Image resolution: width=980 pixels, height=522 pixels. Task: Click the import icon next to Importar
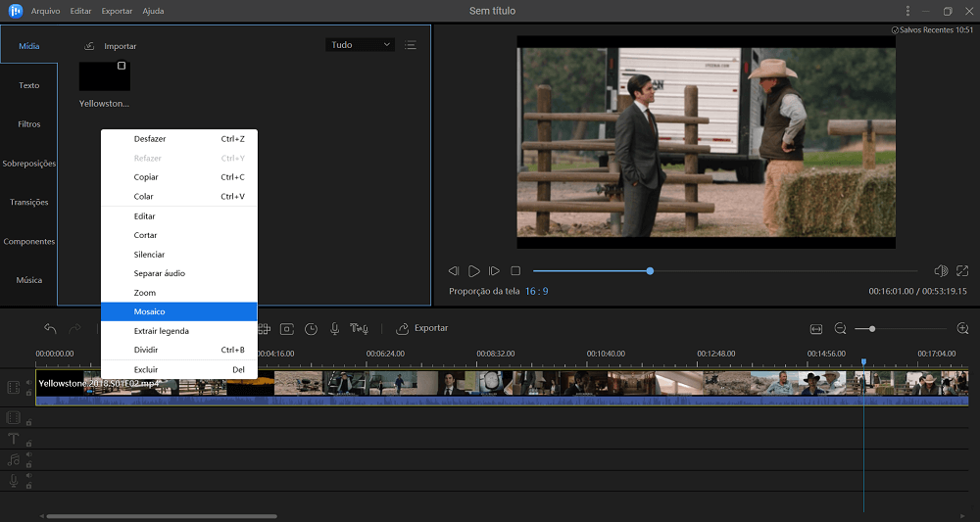click(x=89, y=46)
